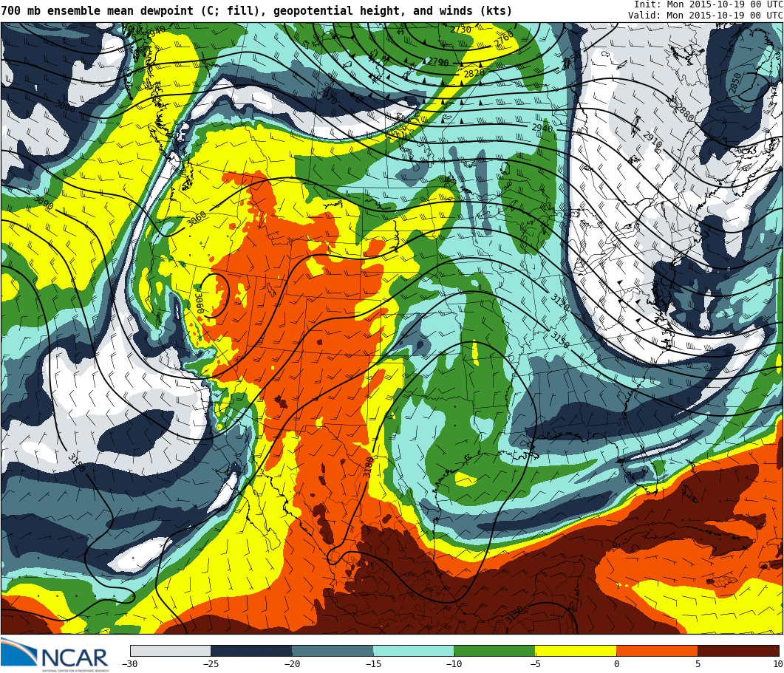
Task: Pick the light gray -30 to -25 colorbar segment
Action: tap(171, 651)
